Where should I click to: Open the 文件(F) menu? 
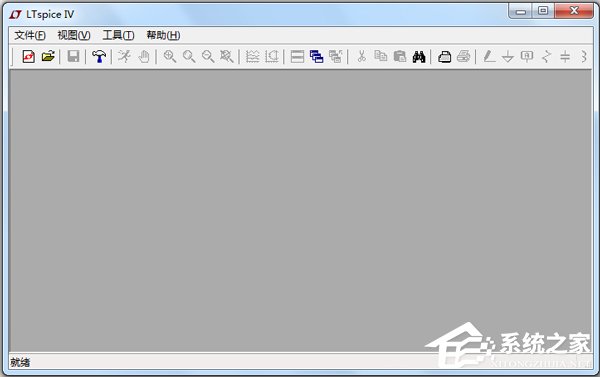(30, 36)
